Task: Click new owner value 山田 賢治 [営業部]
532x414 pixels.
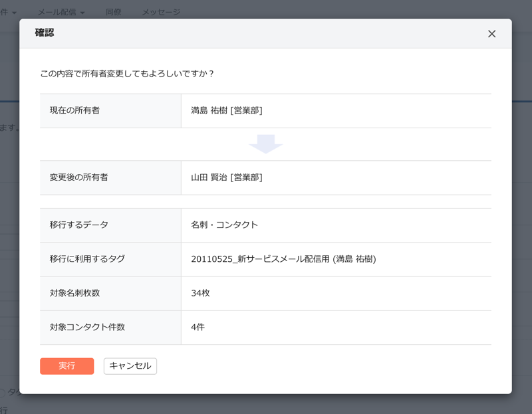Action: [x=227, y=177]
